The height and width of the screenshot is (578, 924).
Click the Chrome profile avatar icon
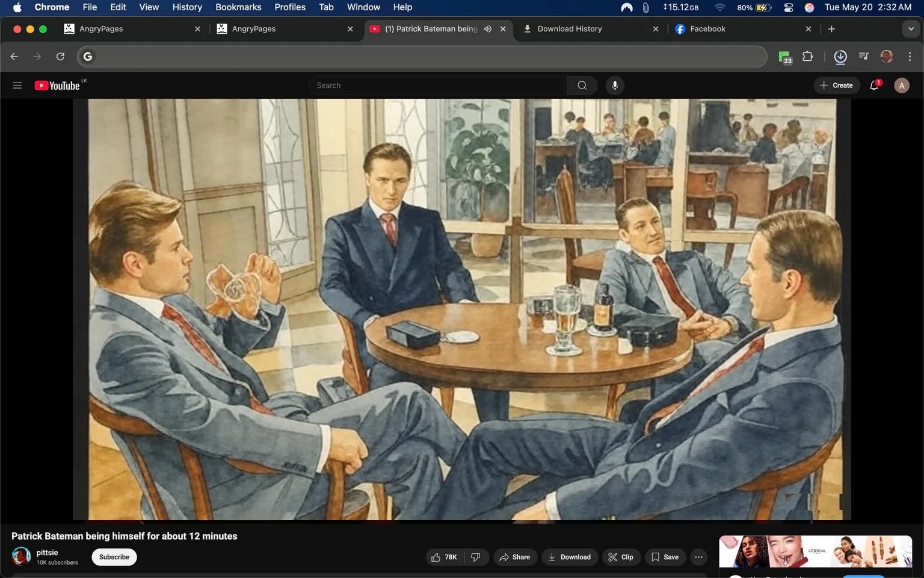(x=886, y=56)
